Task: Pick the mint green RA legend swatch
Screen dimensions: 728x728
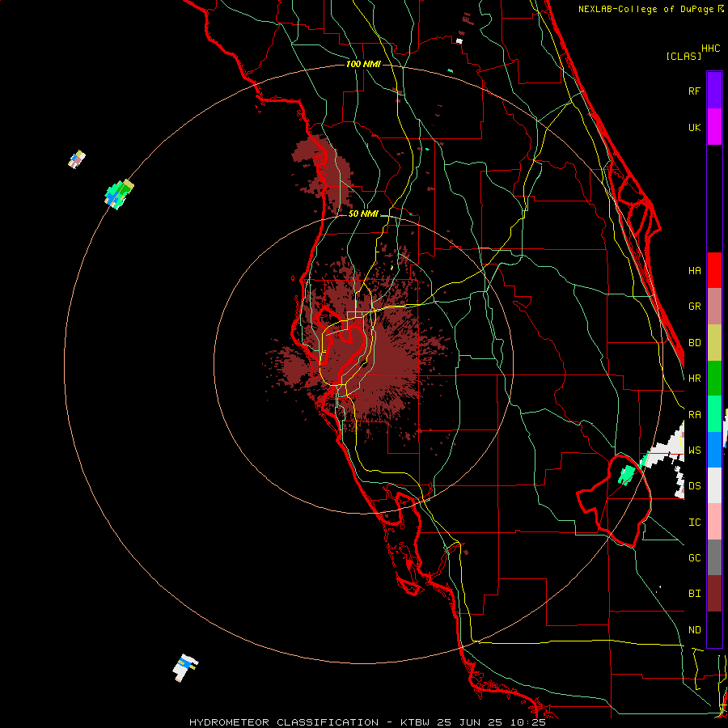Action: pos(714,414)
